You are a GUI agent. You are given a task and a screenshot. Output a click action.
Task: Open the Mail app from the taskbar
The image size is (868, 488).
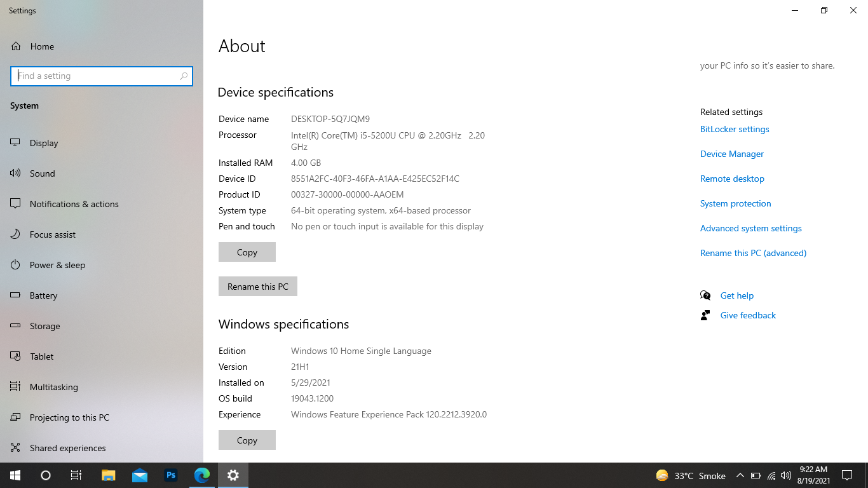coord(139,475)
